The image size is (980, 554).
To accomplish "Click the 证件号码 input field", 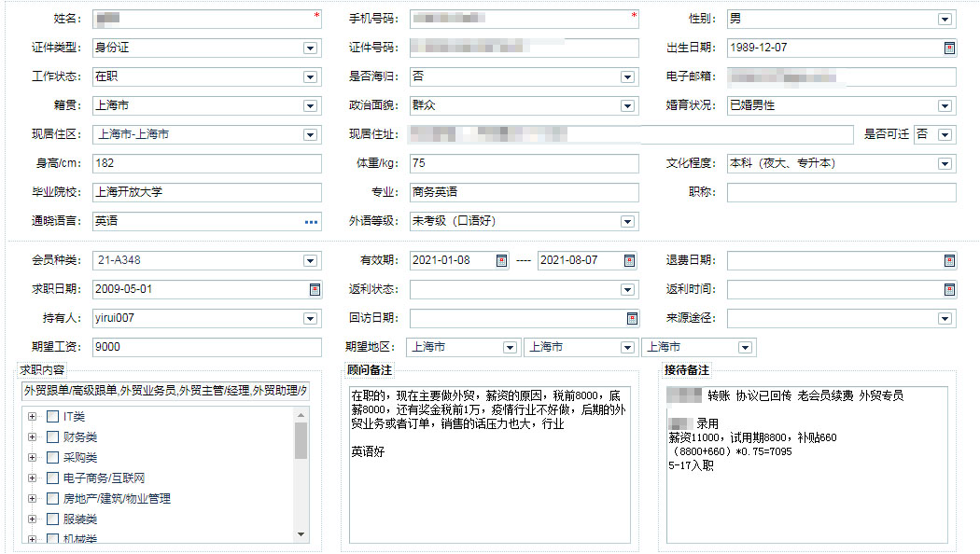I will pyautogui.click(x=525, y=48).
